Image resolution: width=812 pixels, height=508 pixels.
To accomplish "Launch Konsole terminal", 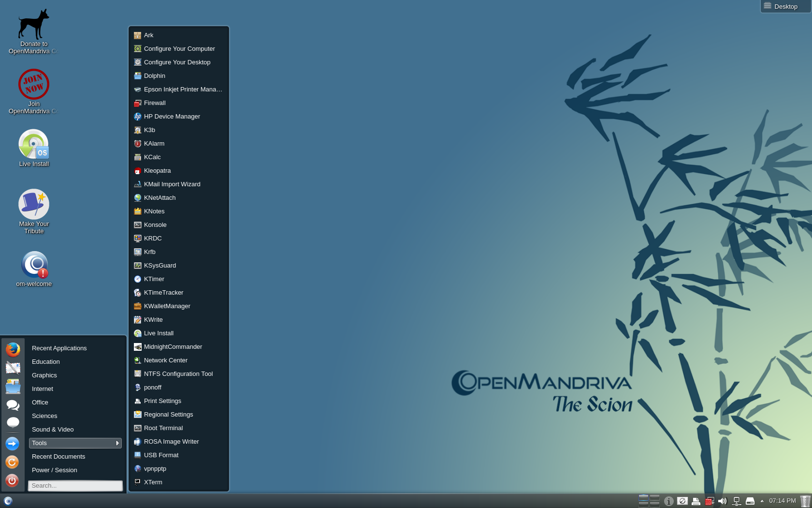I will pyautogui.click(x=179, y=225).
